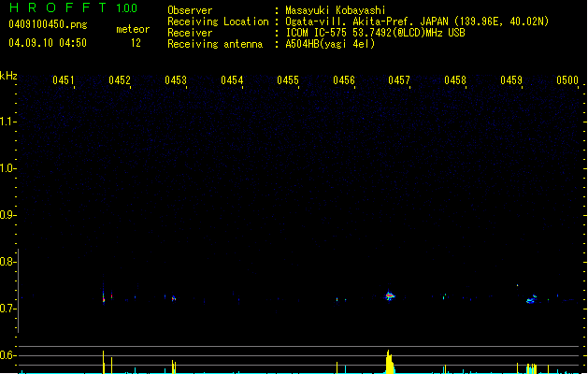Click the 0451 time marker
Screen dimensions: 588x374
coord(64,80)
